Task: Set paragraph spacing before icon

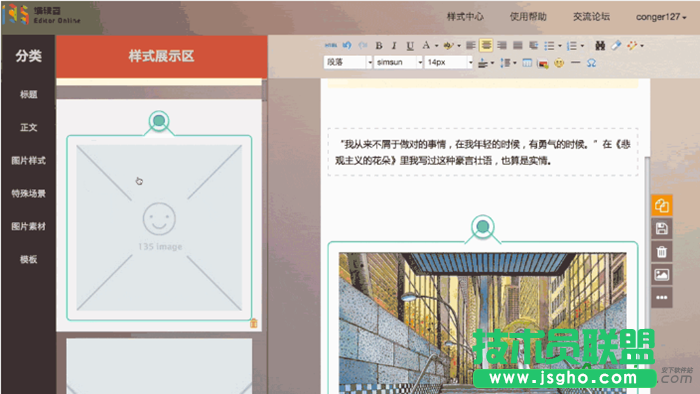Action: 483,63
